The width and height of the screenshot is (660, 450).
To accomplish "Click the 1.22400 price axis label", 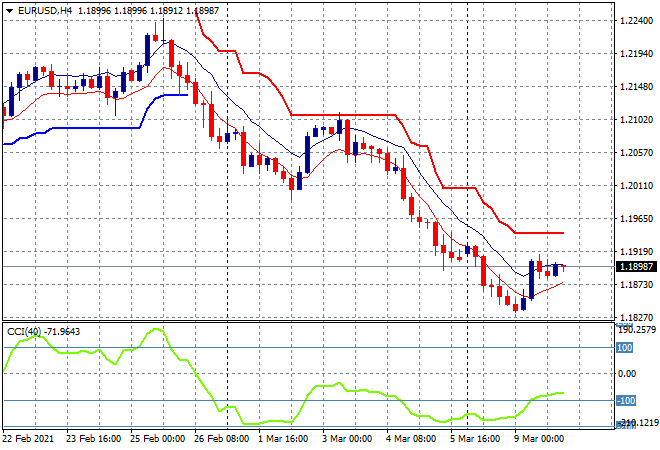I will coord(631,22).
